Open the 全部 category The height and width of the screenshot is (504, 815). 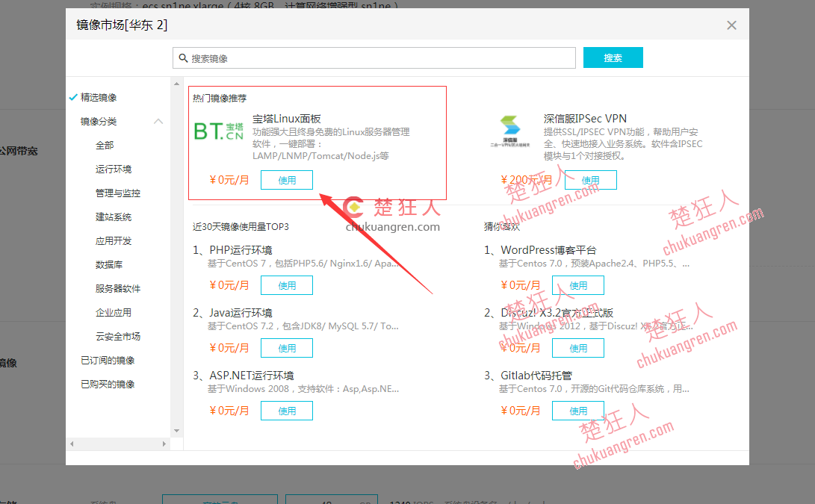105,145
